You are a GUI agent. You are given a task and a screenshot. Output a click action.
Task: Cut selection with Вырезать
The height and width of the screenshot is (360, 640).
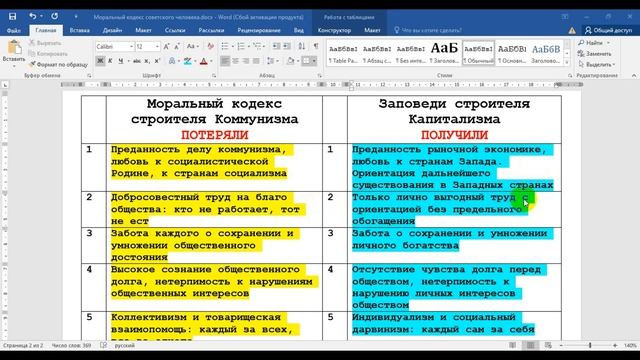45,43
